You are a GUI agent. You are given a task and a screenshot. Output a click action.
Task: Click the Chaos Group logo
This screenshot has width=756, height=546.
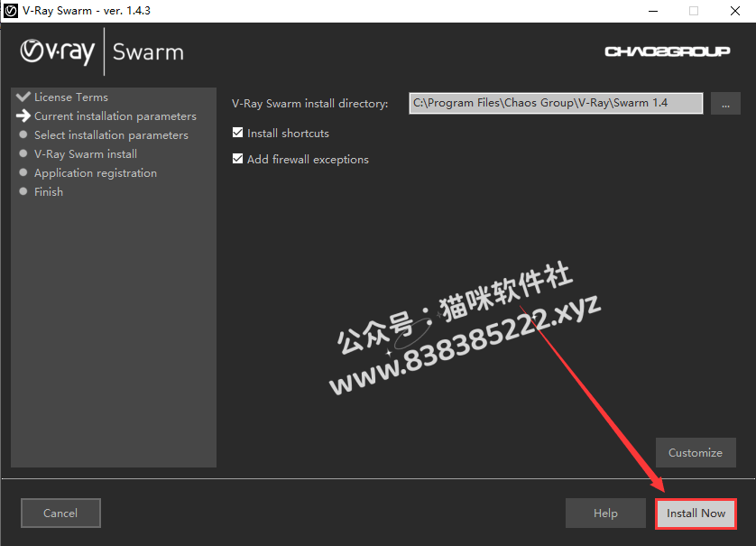(668, 51)
